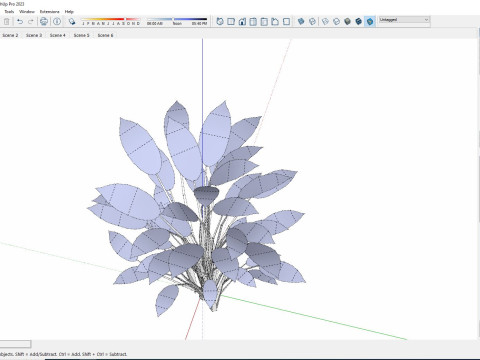Toggle Back Edges style
The width and height of the screenshot is (480, 360).
[312, 22]
